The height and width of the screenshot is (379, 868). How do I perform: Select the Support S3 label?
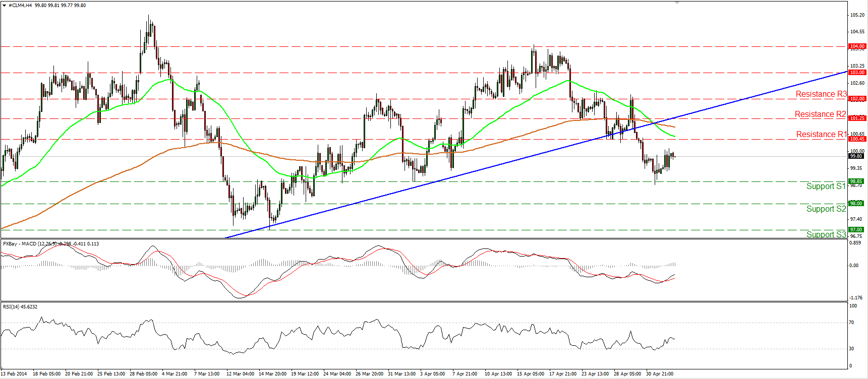pos(826,234)
